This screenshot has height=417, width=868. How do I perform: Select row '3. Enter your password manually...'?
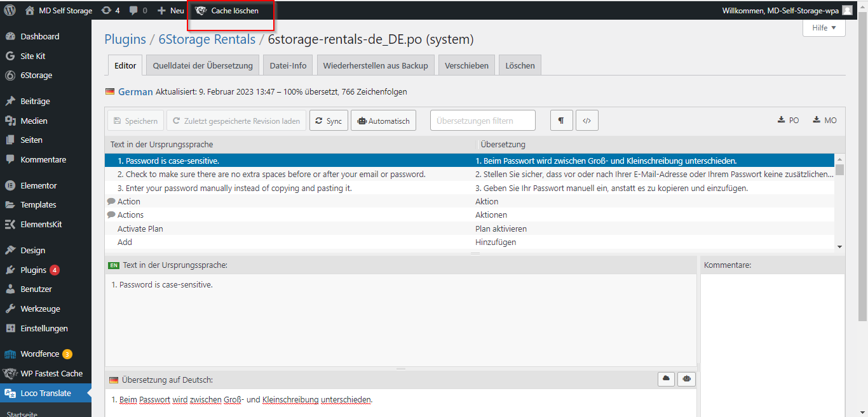point(470,188)
